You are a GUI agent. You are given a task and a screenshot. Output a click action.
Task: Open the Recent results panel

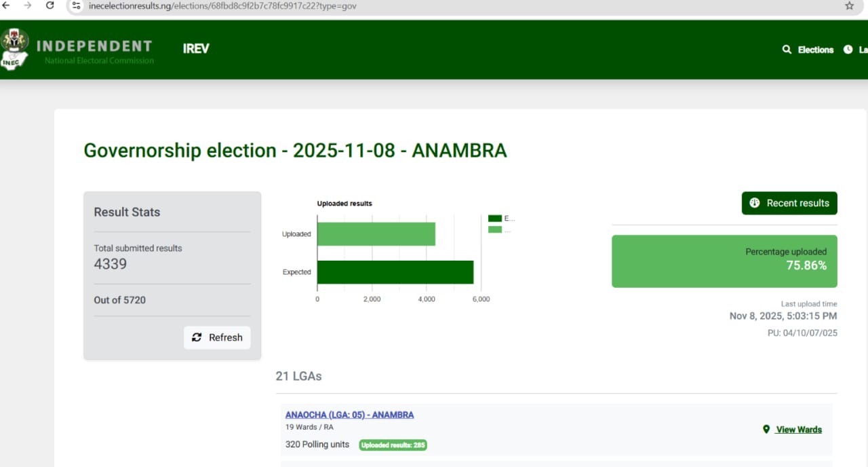pyautogui.click(x=789, y=202)
